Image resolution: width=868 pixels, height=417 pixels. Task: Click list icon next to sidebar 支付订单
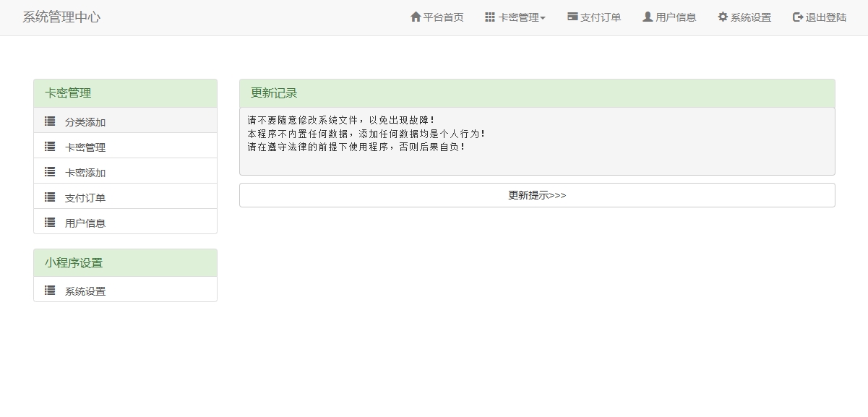tap(50, 197)
